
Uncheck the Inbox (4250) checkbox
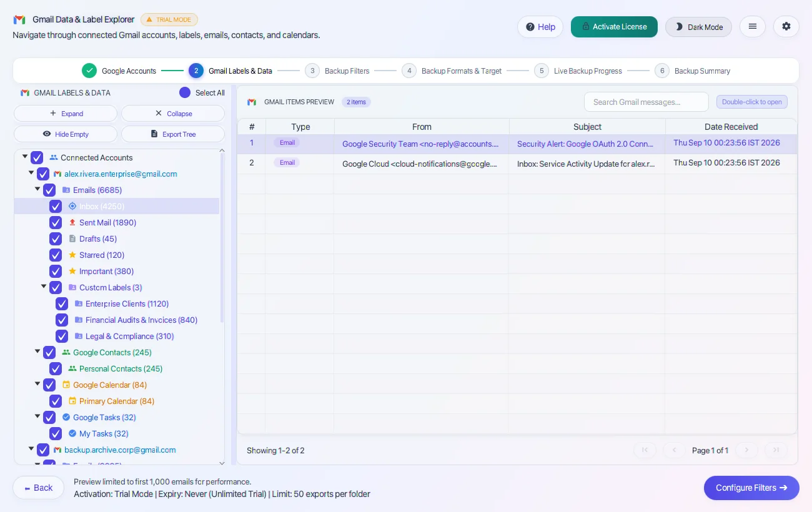tap(56, 206)
